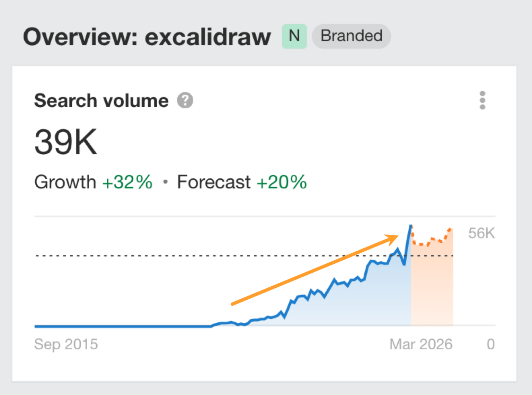Select the Branded label badge

pyautogui.click(x=351, y=36)
